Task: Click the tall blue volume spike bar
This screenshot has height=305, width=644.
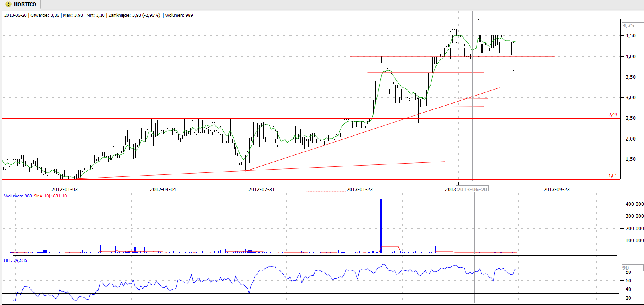Action: [381, 225]
